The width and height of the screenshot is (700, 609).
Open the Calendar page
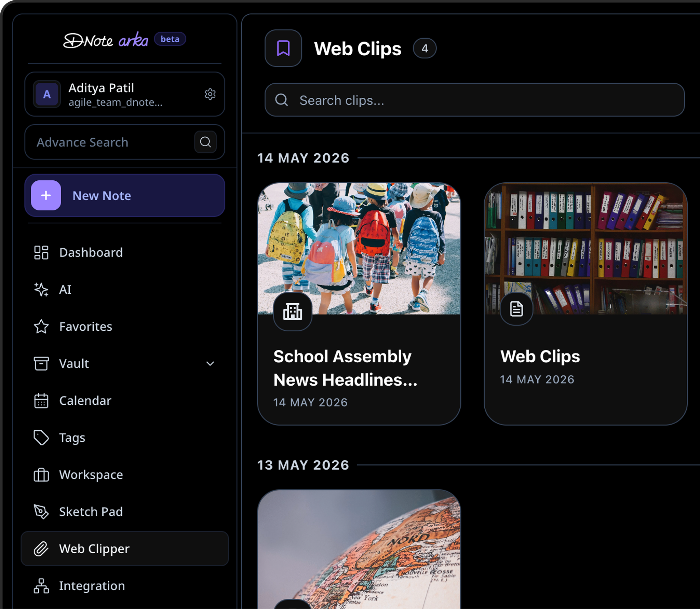(x=125, y=401)
